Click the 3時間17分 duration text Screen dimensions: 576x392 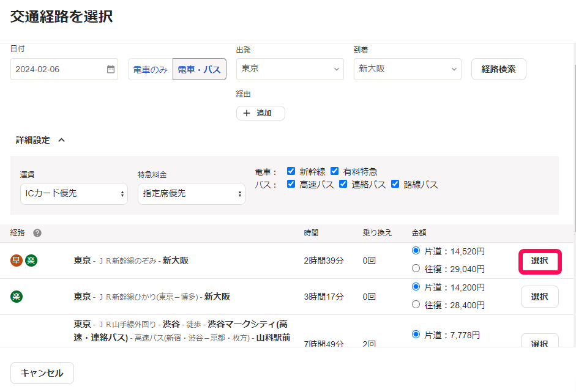click(324, 297)
